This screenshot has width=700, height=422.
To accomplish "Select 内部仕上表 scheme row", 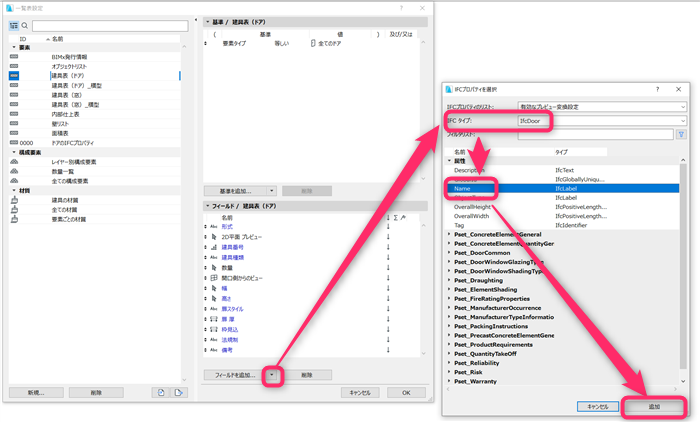I will (x=95, y=114).
